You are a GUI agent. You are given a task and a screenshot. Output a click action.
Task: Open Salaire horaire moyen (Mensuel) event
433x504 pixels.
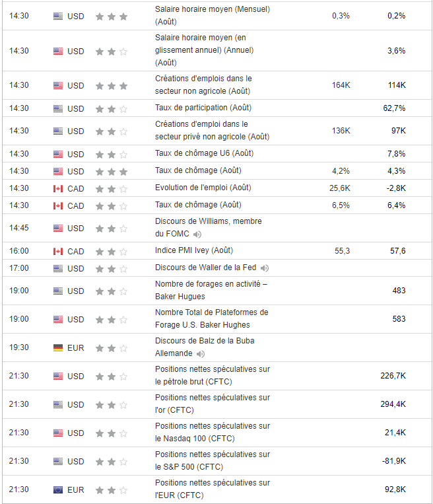212,10
